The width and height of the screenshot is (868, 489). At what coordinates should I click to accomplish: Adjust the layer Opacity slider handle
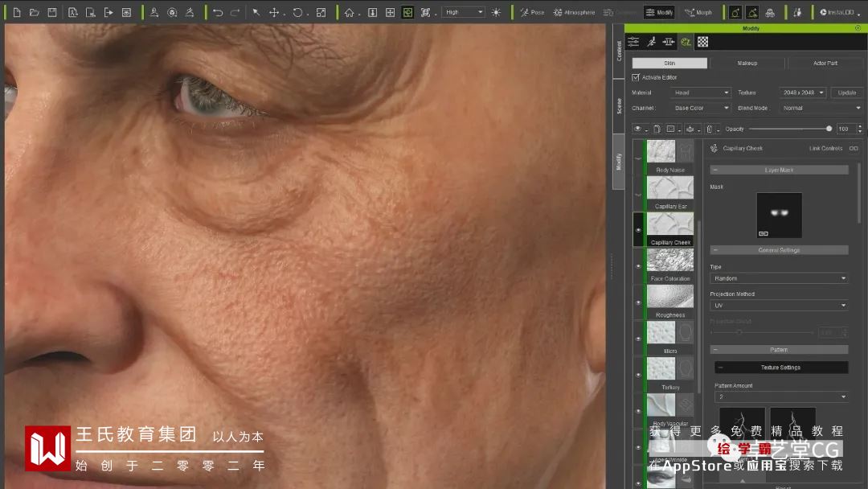point(829,129)
